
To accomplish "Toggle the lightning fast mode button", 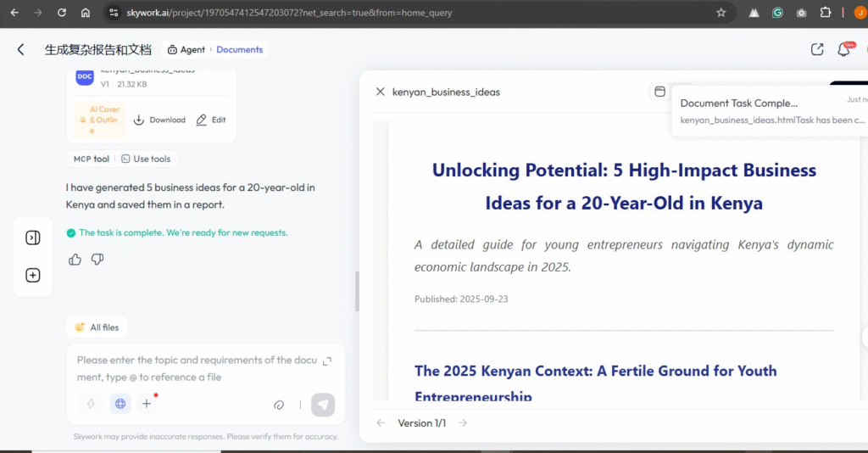I will 92,404.
